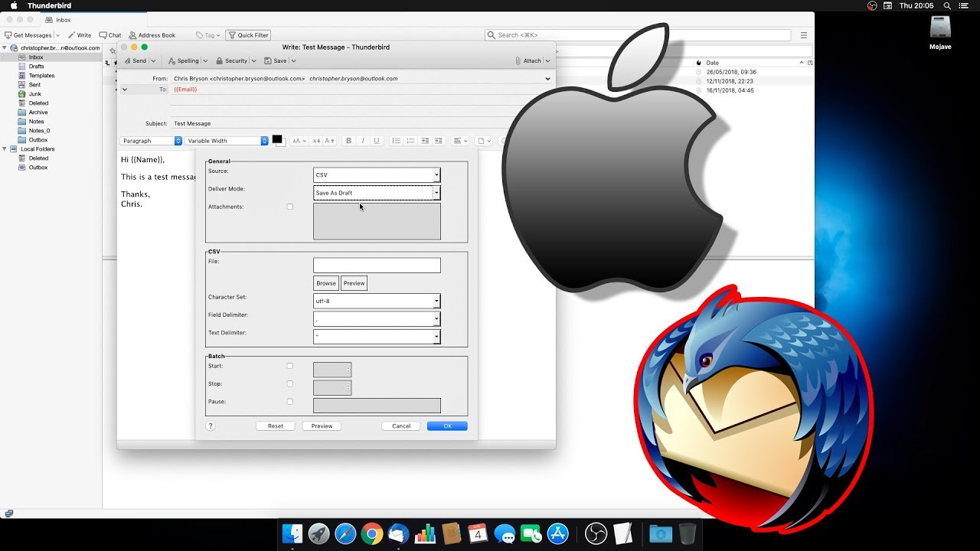The image size is (980, 551).
Task: Open Safari from the Dock
Action: (x=345, y=533)
